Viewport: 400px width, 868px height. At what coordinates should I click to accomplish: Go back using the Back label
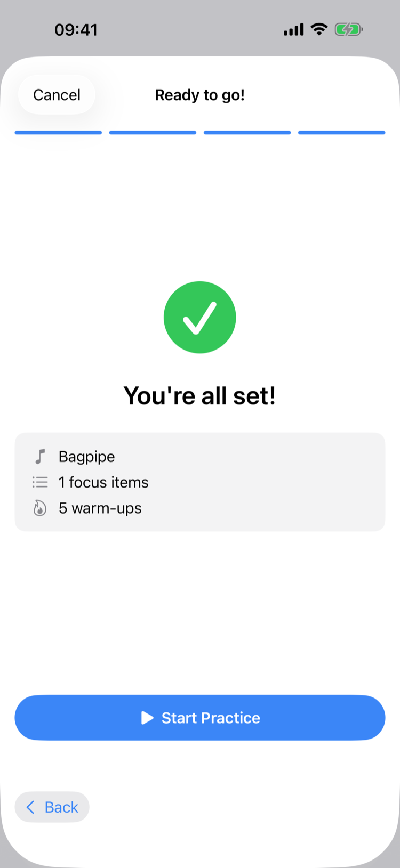pyautogui.click(x=61, y=807)
